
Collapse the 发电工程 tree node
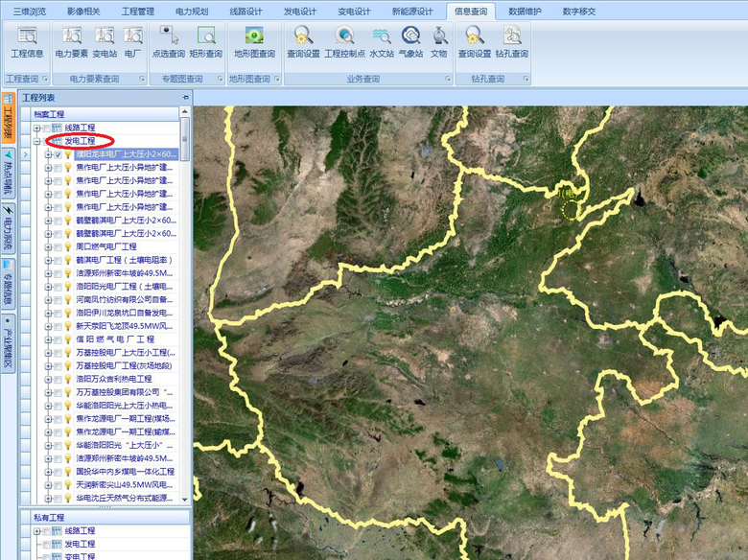coord(36,141)
